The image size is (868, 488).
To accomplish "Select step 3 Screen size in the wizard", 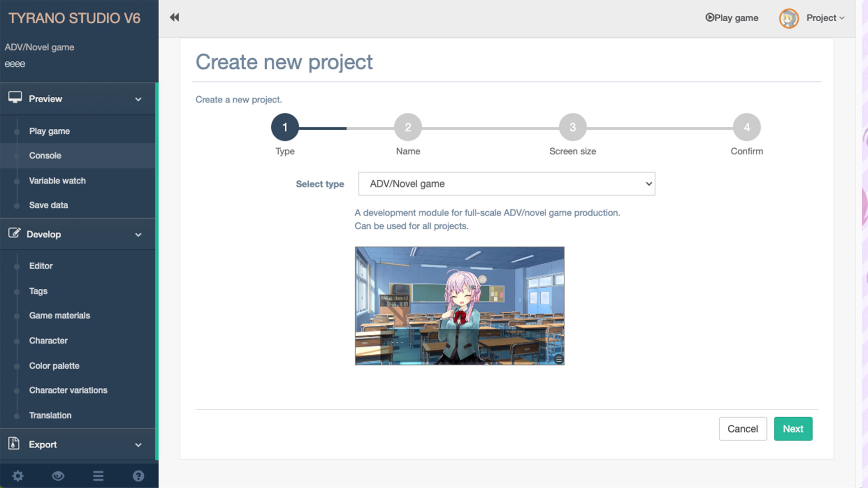I will 572,127.
